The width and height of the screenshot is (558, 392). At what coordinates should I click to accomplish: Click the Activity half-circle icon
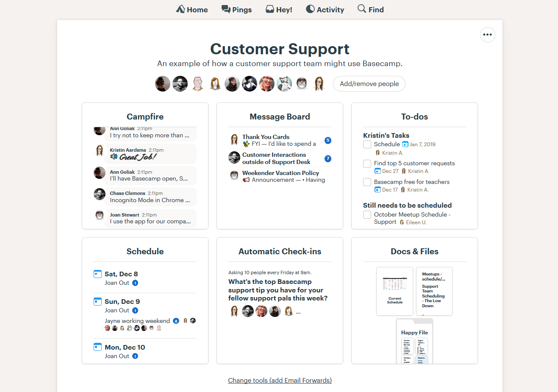pyautogui.click(x=310, y=9)
